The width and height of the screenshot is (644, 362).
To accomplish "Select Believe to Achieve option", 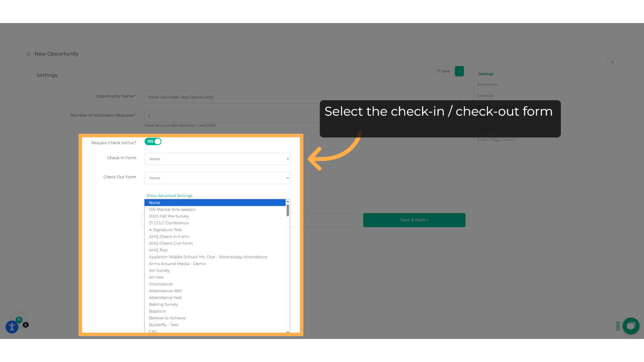I will (215, 318).
